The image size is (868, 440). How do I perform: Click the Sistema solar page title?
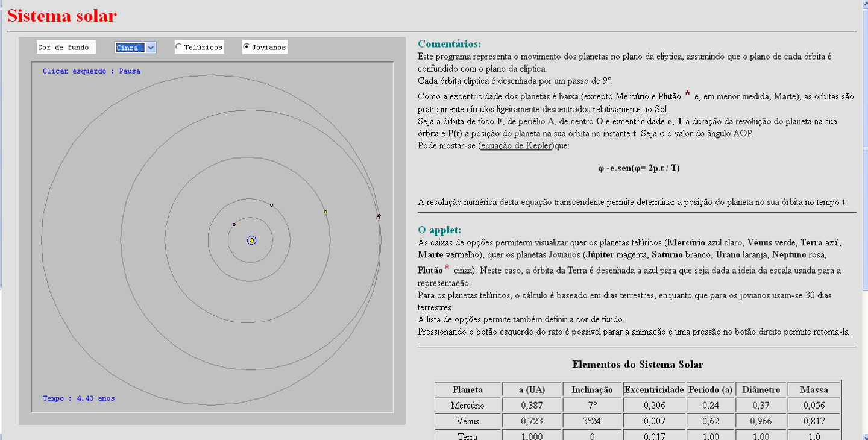pyautogui.click(x=61, y=16)
